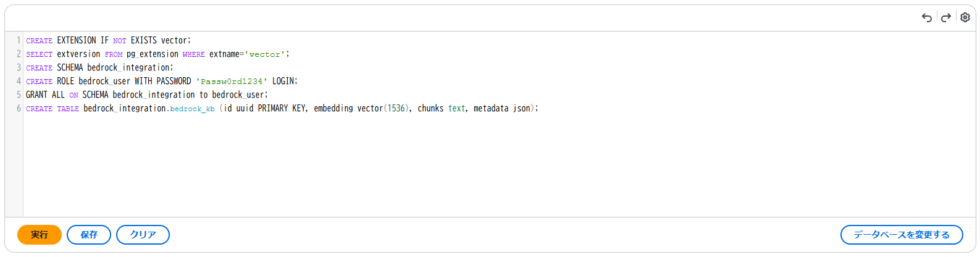Place cursor on GRANT ALL line
Viewport: 980px width, 257px height.
[x=146, y=95]
